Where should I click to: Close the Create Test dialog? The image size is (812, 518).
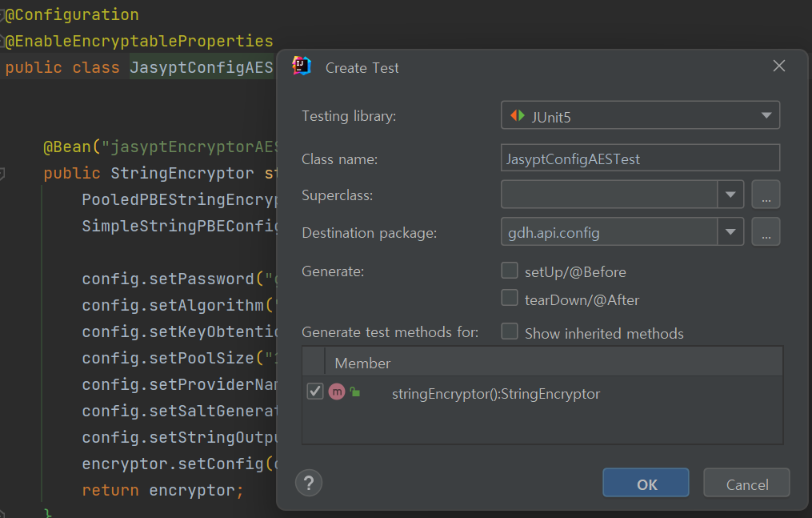pyautogui.click(x=779, y=66)
